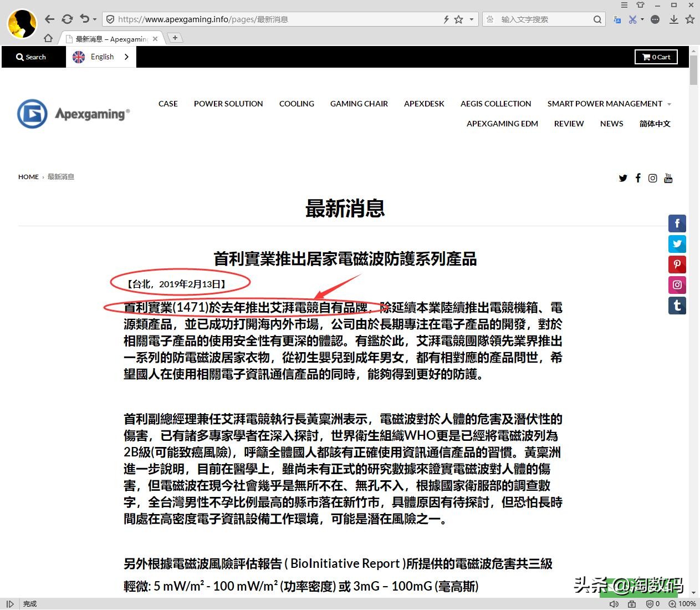Select the NEWS navigation menu item
700x610 pixels.
pos(611,124)
